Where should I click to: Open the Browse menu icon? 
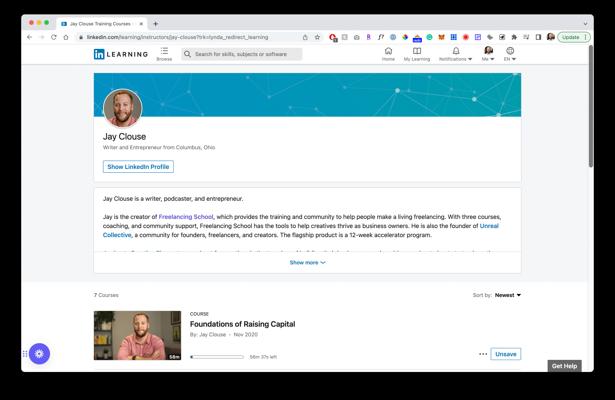(x=164, y=51)
